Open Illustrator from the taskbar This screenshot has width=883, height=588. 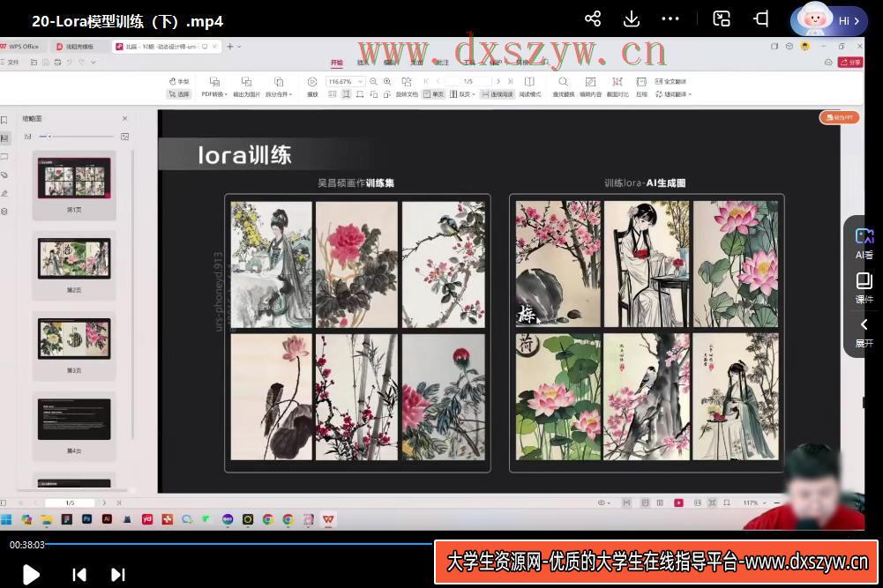click(107, 519)
